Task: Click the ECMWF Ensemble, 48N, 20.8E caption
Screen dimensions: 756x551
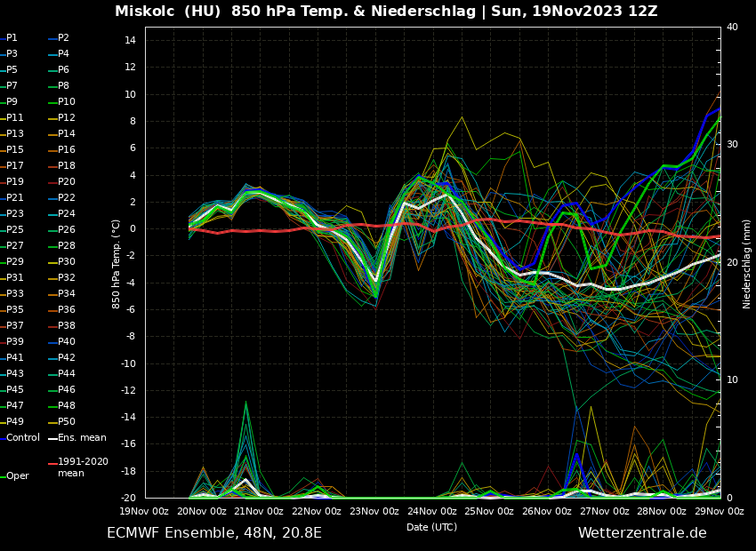Action: [x=214, y=533]
